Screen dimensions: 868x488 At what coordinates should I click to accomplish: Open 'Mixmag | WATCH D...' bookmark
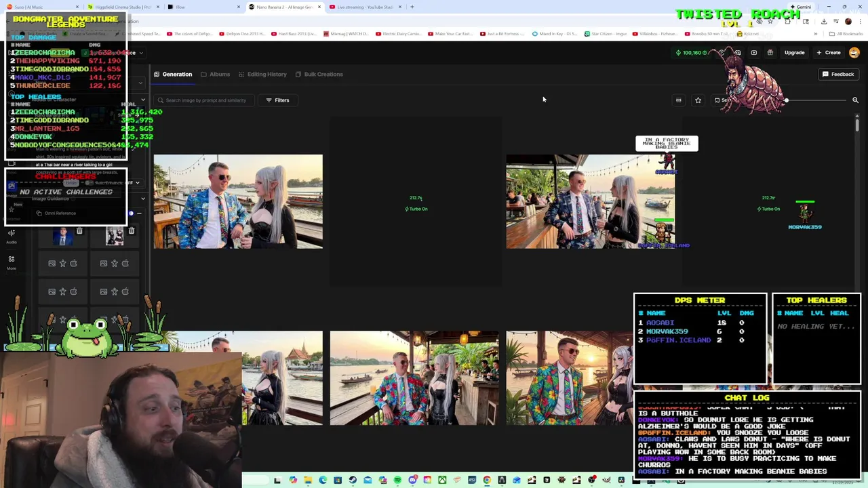pos(346,33)
